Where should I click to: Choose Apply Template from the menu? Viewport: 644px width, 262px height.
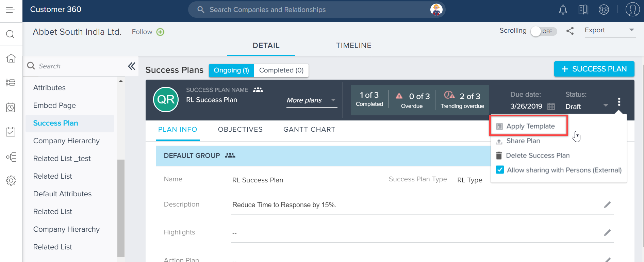(529, 126)
